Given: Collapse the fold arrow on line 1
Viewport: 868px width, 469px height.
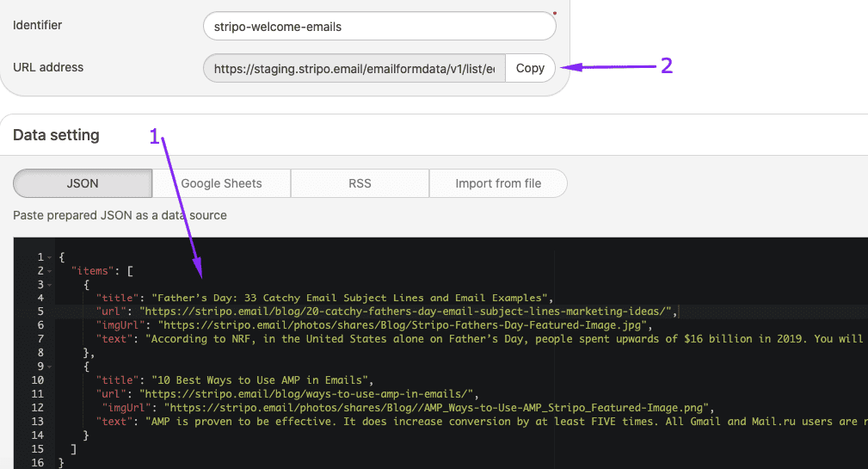Looking at the screenshot, I should click(50, 257).
